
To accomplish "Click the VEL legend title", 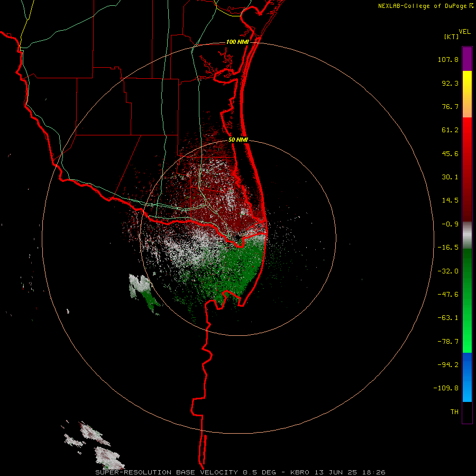I will click(464, 32).
